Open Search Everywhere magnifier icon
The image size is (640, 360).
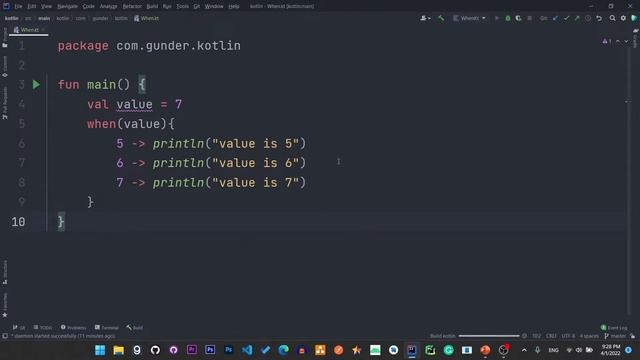613,18
